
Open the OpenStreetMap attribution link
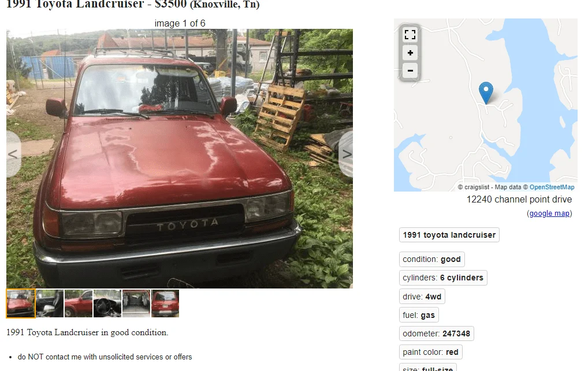(552, 187)
